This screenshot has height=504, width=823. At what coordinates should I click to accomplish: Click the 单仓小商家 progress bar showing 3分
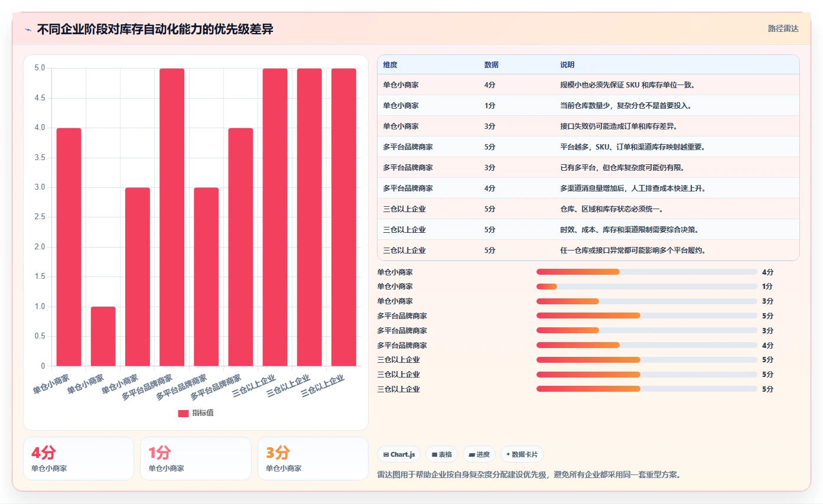coord(647,301)
